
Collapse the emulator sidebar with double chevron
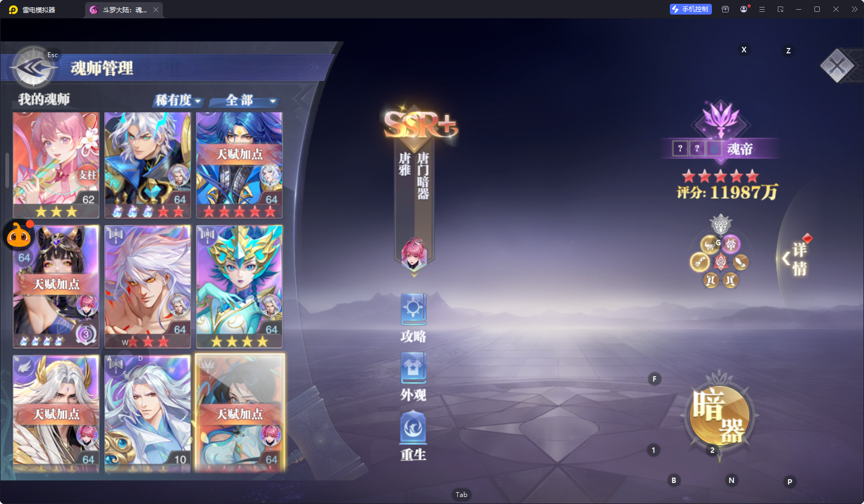854,9
